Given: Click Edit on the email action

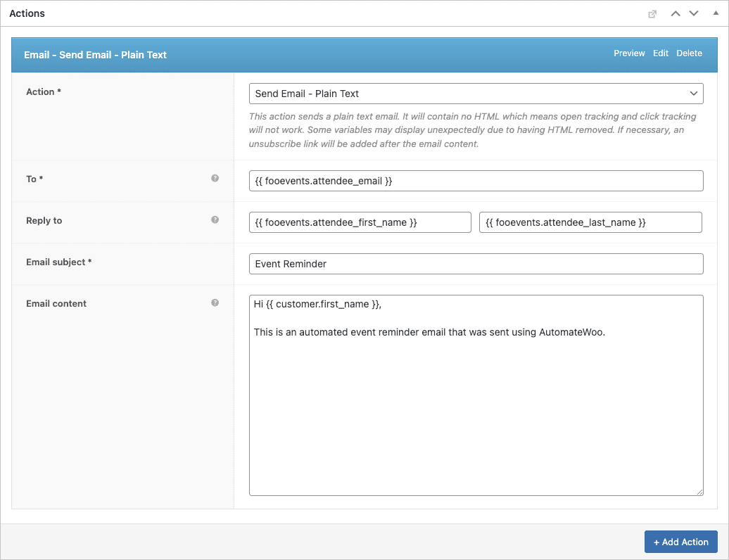Looking at the screenshot, I should pos(660,53).
